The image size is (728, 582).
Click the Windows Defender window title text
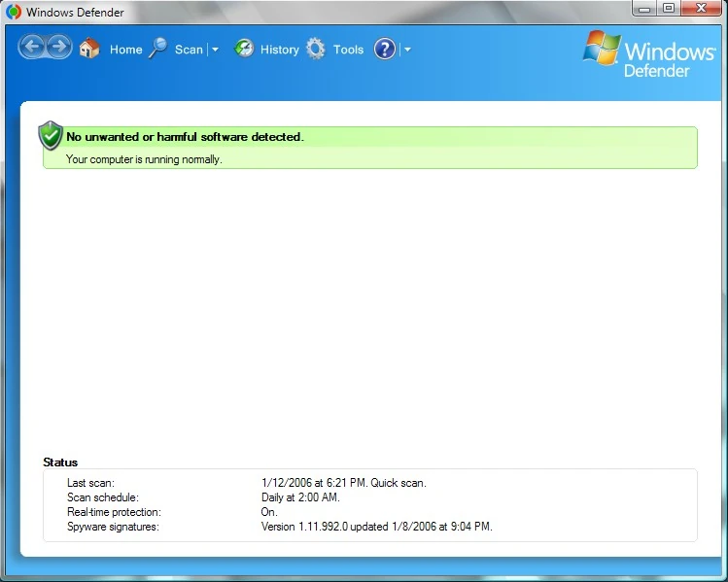75,12
